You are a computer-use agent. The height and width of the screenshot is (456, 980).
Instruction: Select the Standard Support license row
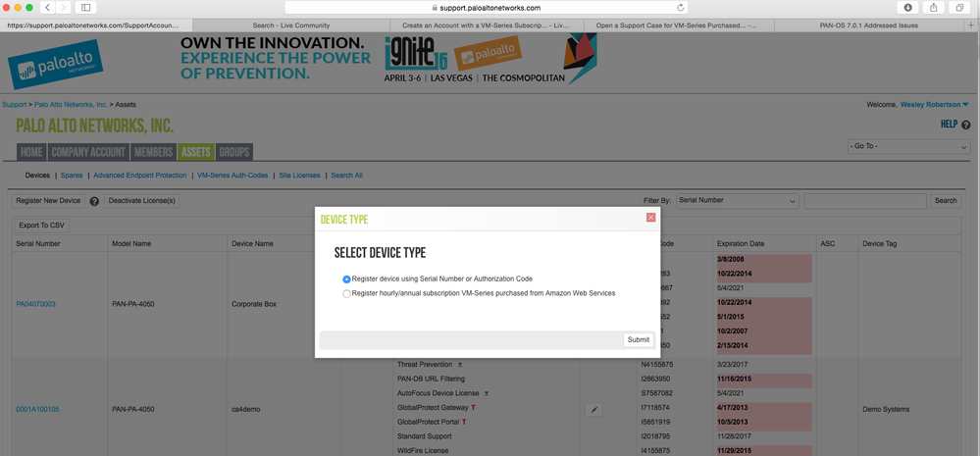(425, 436)
